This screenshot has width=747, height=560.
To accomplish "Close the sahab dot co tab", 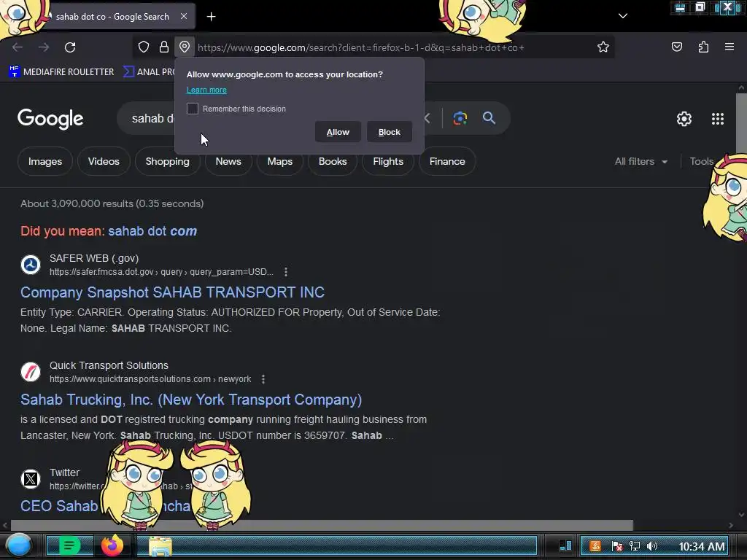I will [x=184, y=16].
